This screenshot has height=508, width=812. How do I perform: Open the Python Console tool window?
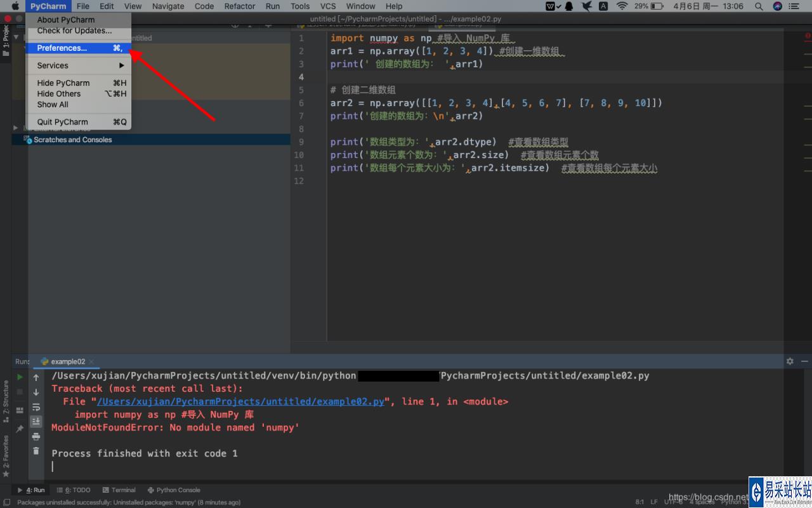pyautogui.click(x=174, y=490)
